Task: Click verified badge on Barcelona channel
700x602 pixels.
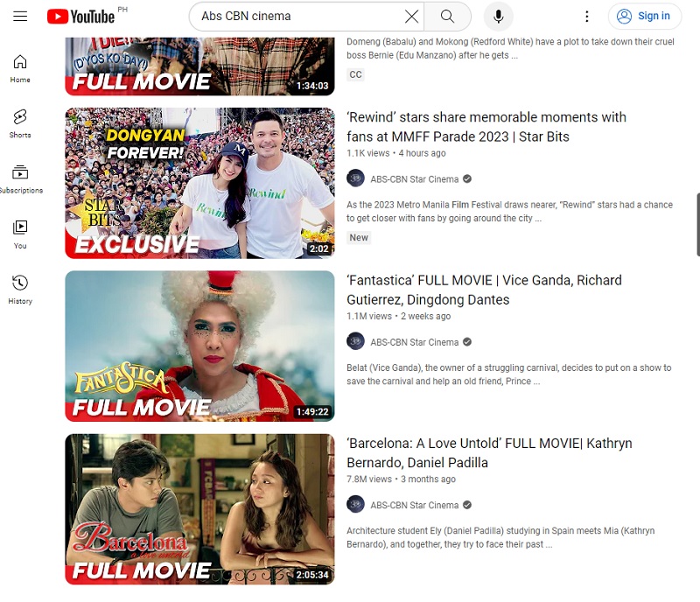Action: coord(467,505)
